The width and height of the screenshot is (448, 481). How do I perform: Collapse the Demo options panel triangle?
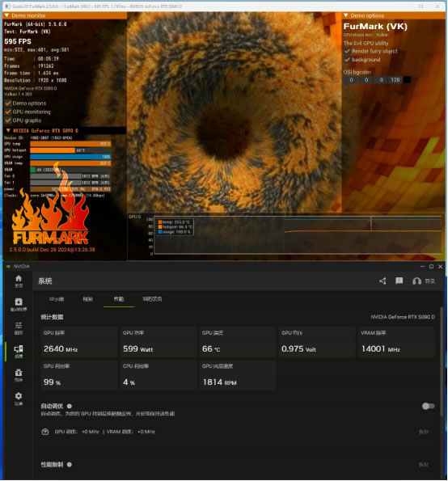[346, 15]
